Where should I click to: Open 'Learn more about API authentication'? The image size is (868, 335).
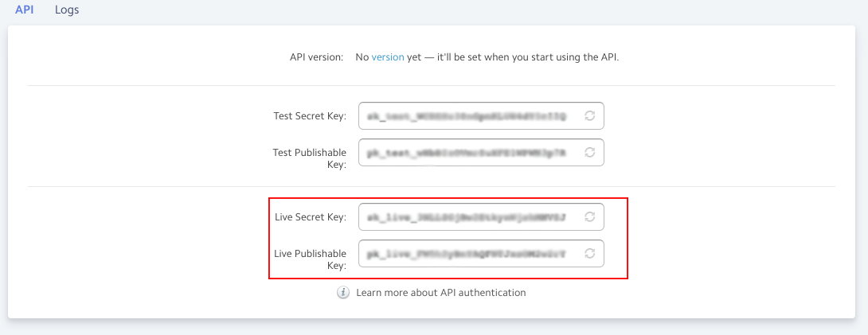click(441, 292)
